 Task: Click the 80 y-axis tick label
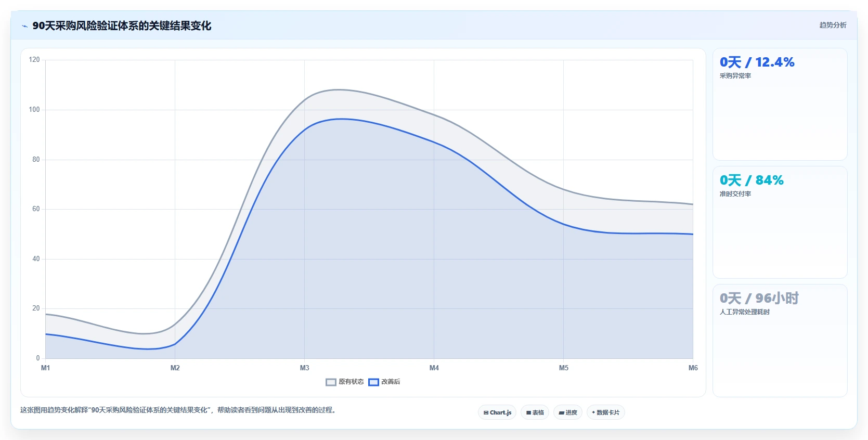point(36,160)
